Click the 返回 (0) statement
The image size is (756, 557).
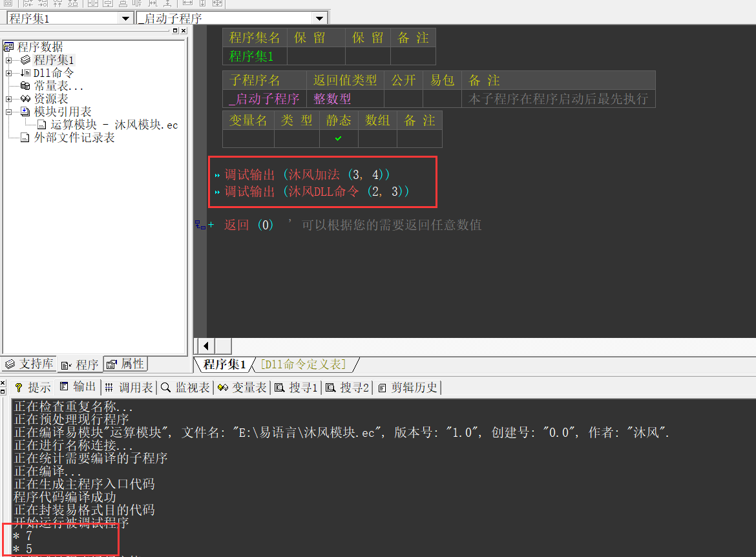coord(249,225)
